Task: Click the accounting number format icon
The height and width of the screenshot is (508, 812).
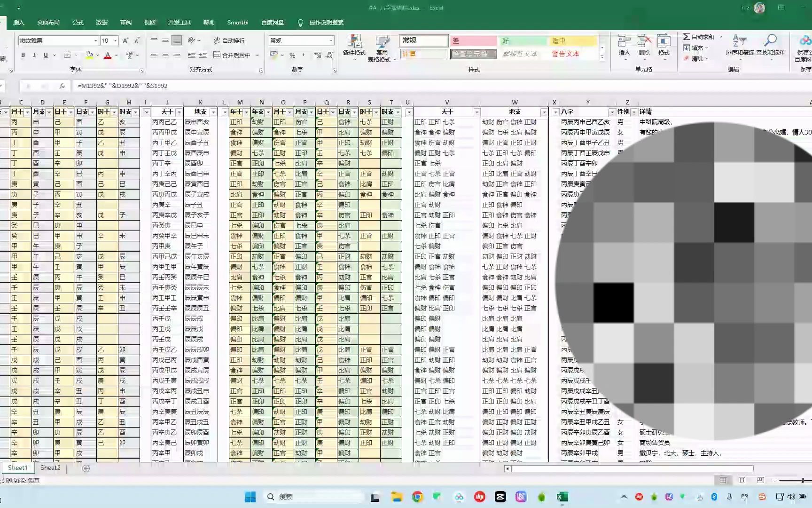Action: tap(274, 55)
